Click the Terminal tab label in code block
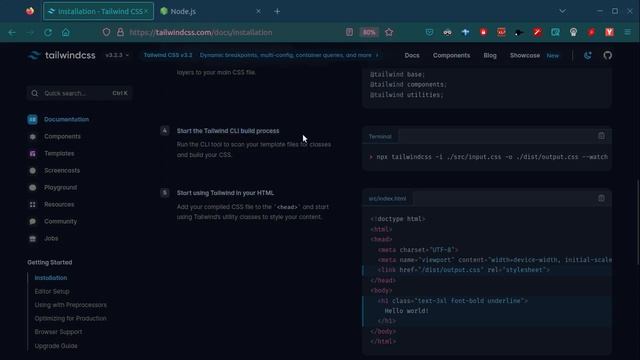Image resolution: width=640 pixels, height=360 pixels. pos(380,136)
